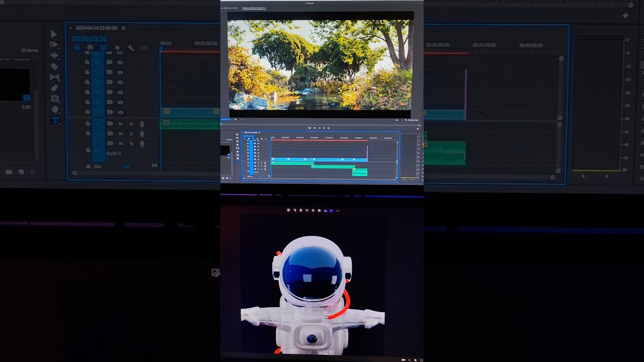The width and height of the screenshot is (644, 362).
Task: Click the new bin folder icon in Project panel
Action: [x=223, y=178]
